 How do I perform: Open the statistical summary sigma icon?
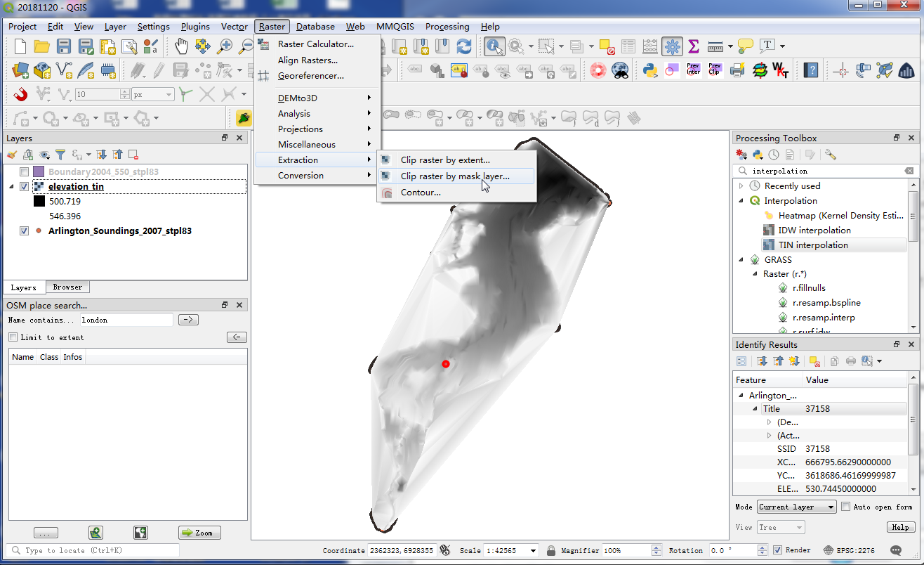694,46
